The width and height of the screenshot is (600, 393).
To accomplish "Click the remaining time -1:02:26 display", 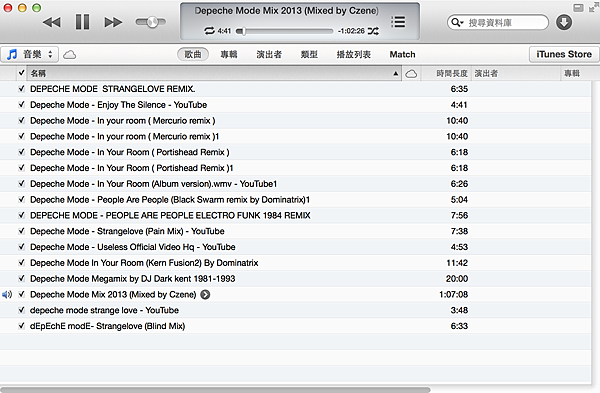I will click(351, 31).
